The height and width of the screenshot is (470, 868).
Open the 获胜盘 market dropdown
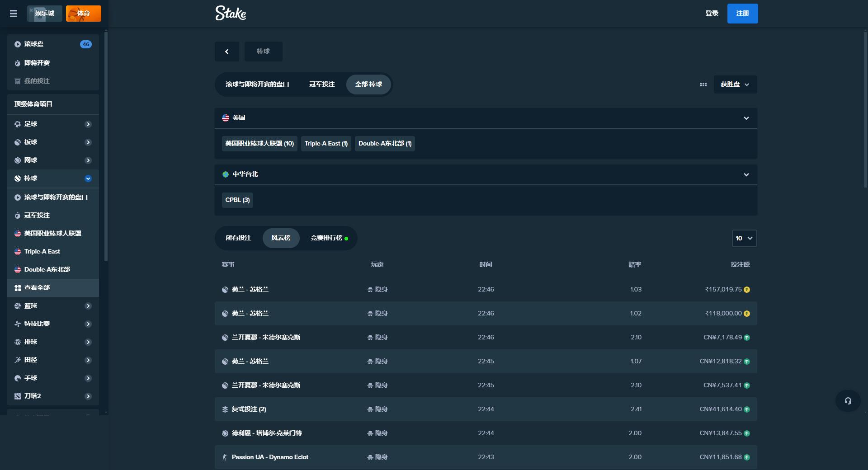click(x=735, y=85)
